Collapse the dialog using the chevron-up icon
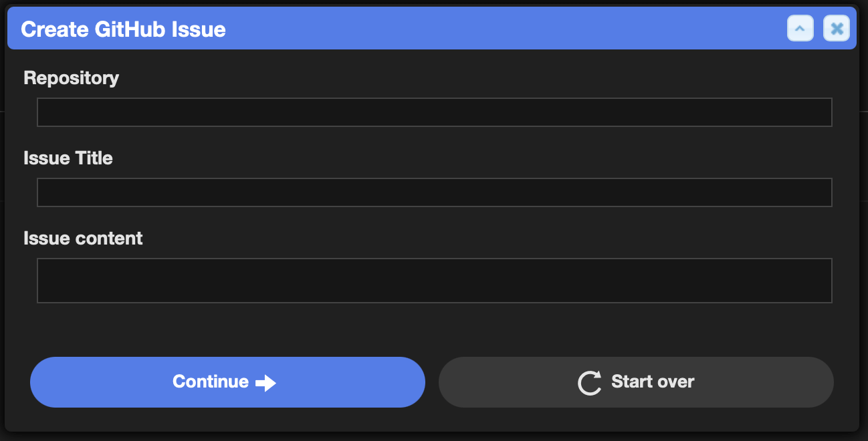 point(800,29)
